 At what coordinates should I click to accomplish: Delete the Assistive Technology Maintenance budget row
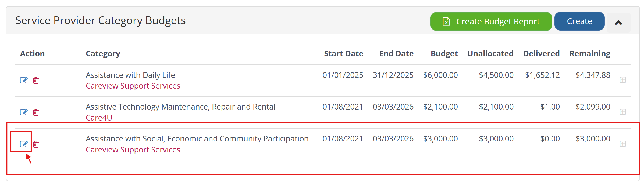click(36, 112)
